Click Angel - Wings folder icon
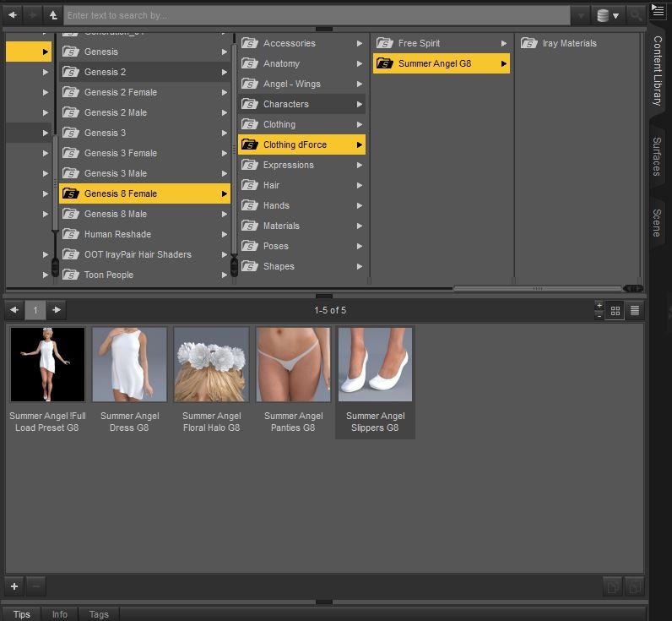Image resolution: width=672 pixels, height=621 pixels. click(x=249, y=84)
